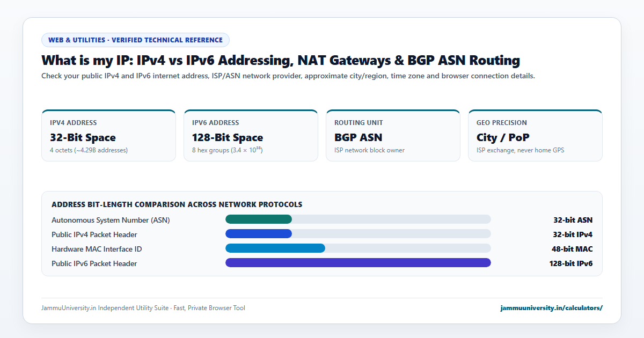Click the '32-bit ASN' value

pyautogui.click(x=573, y=220)
